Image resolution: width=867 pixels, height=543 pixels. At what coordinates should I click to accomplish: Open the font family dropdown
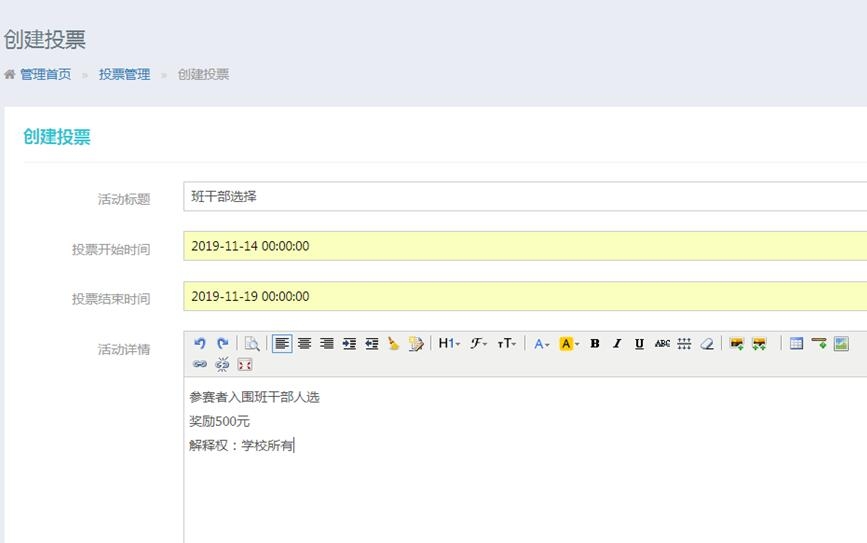(479, 343)
